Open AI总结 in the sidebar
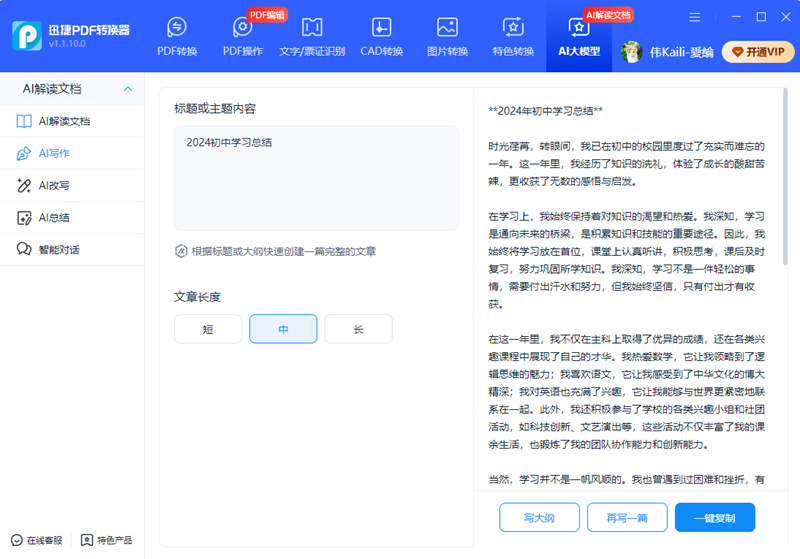This screenshot has height=559, width=800. [72, 218]
